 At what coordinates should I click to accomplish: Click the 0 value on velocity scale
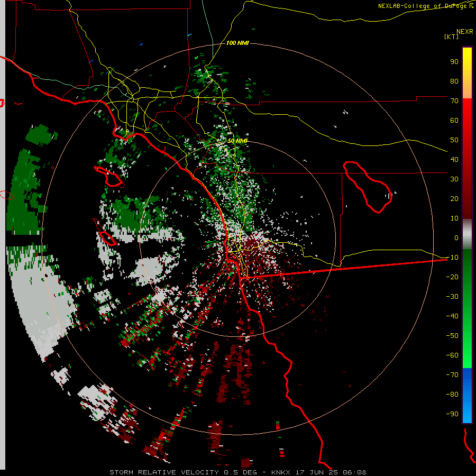click(456, 237)
